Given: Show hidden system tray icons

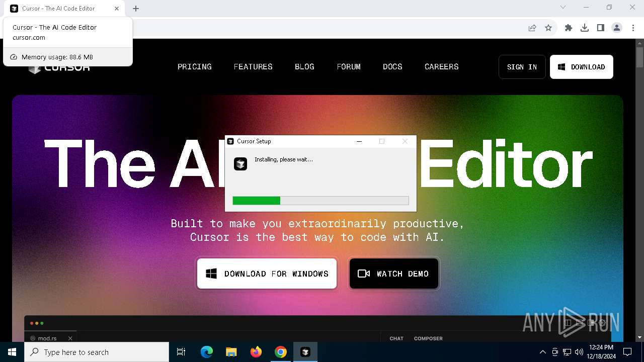Looking at the screenshot, I should point(542,352).
